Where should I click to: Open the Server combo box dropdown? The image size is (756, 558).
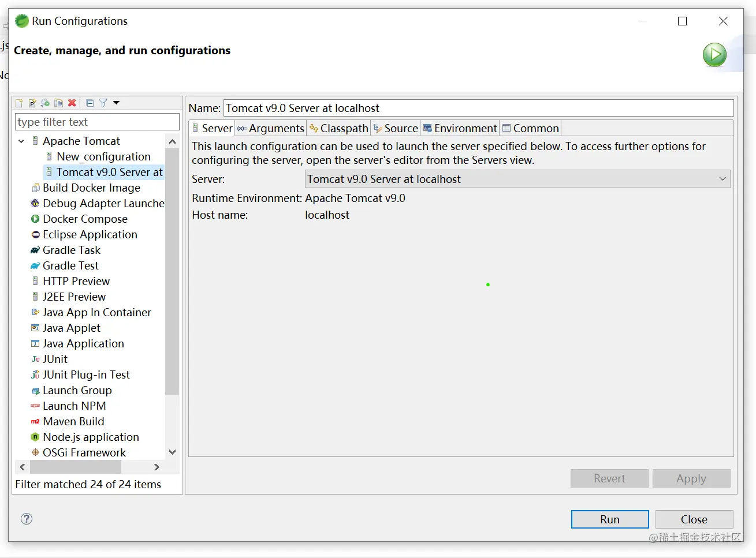pyautogui.click(x=723, y=179)
